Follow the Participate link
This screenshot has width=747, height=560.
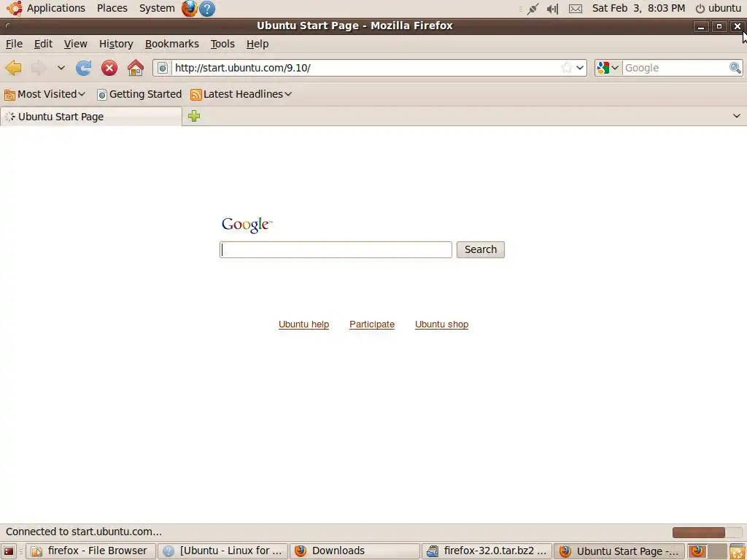pyautogui.click(x=371, y=324)
